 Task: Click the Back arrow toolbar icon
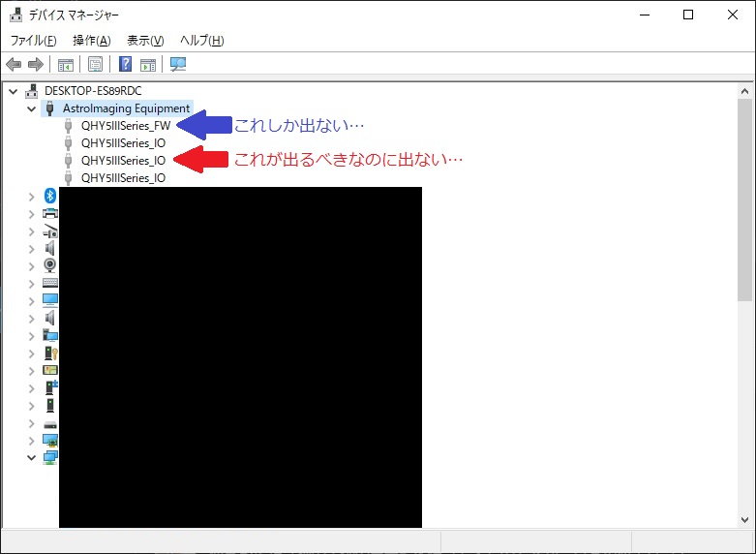click(x=14, y=64)
